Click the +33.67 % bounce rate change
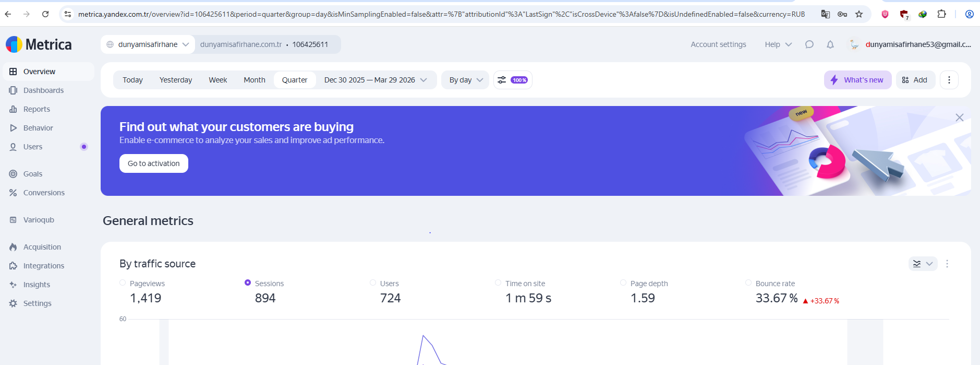980x365 pixels. tap(821, 301)
